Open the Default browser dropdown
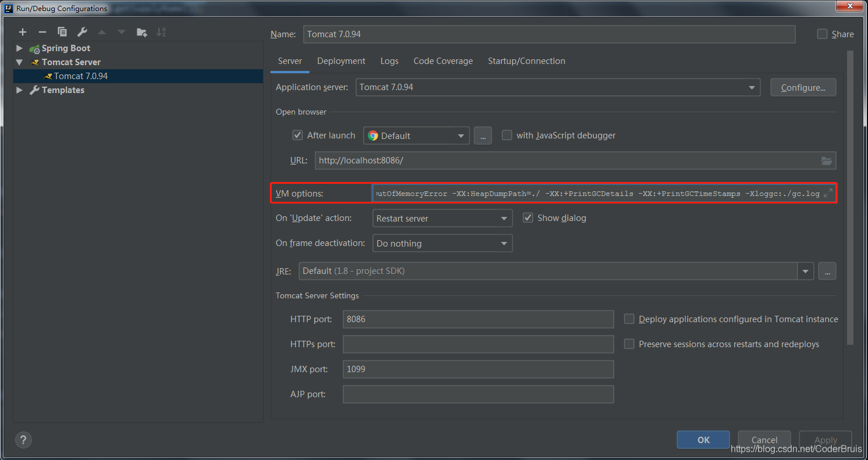868x460 pixels. (x=417, y=135)
